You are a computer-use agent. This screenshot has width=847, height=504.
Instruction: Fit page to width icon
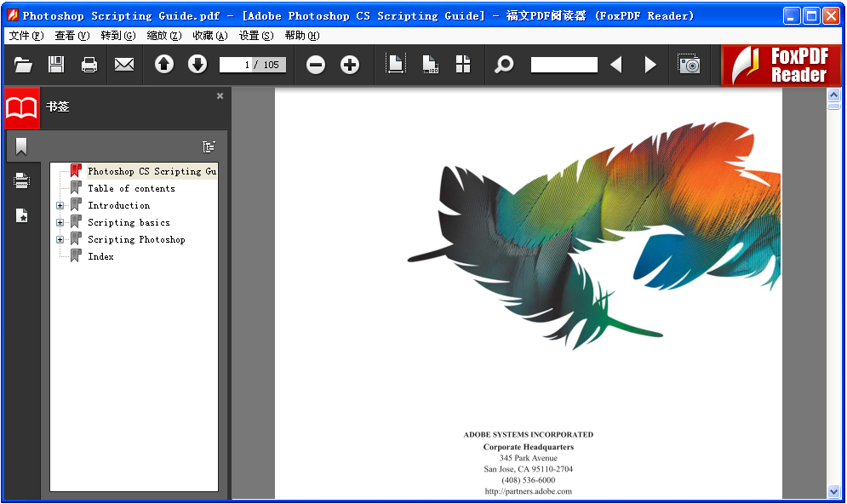[396, 65]
